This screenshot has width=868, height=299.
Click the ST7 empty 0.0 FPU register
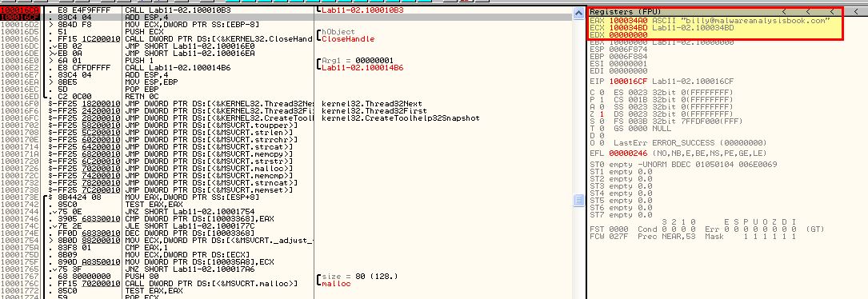coord(621,215)
